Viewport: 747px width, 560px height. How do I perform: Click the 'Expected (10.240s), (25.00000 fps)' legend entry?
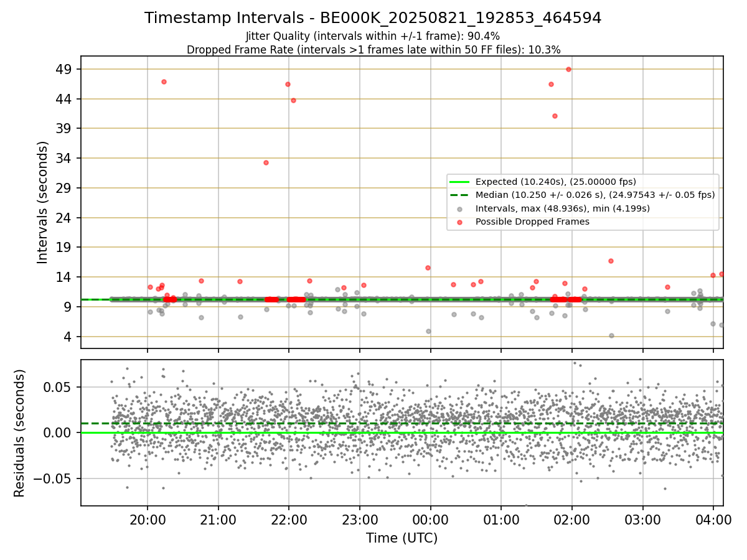pyautogui.click(x=556, y=182)
